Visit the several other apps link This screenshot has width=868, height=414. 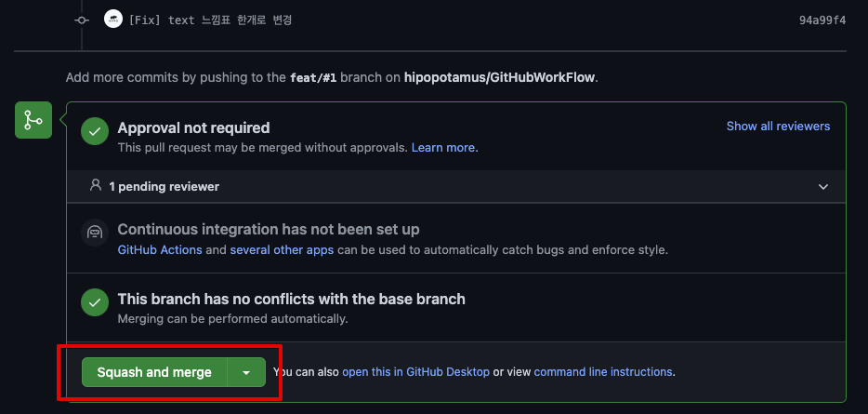(x=282, y=250)
